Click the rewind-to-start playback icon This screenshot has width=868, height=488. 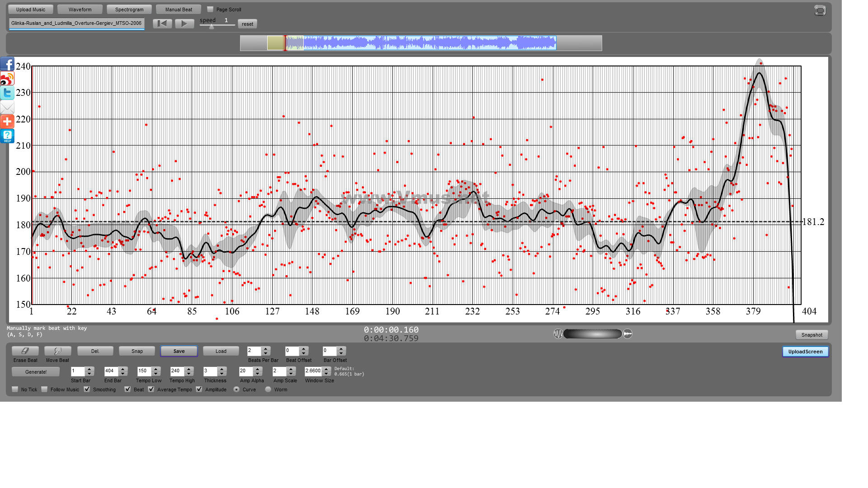tap(162, 23)
